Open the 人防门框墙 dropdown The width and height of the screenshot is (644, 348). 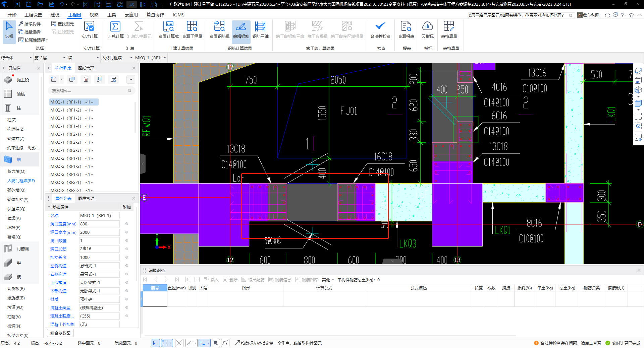117,58
